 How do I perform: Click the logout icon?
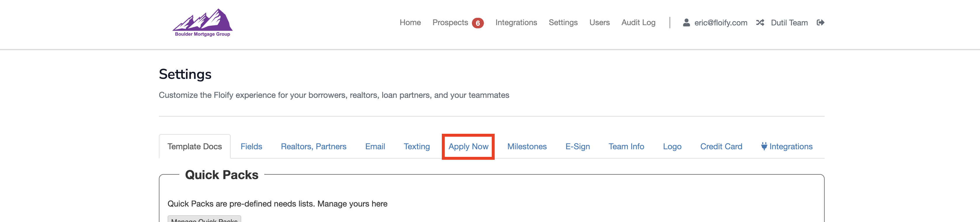(820, 23)
